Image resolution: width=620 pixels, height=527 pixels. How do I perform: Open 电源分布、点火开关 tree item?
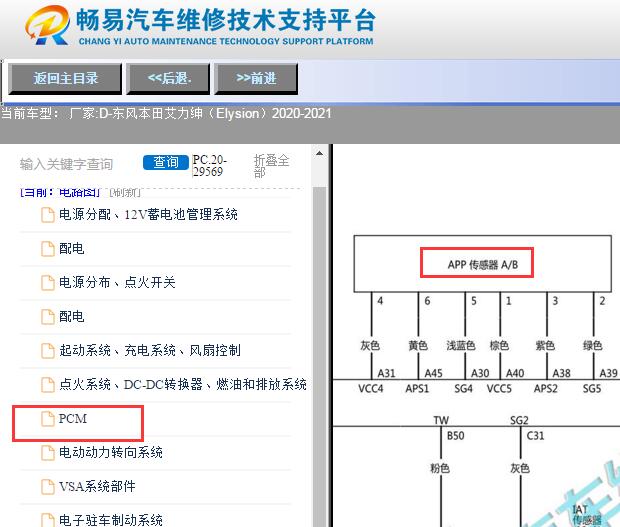pos(117,282)
